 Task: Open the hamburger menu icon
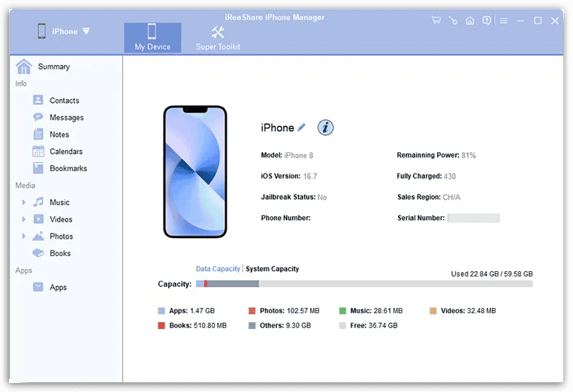click(504, 21)
